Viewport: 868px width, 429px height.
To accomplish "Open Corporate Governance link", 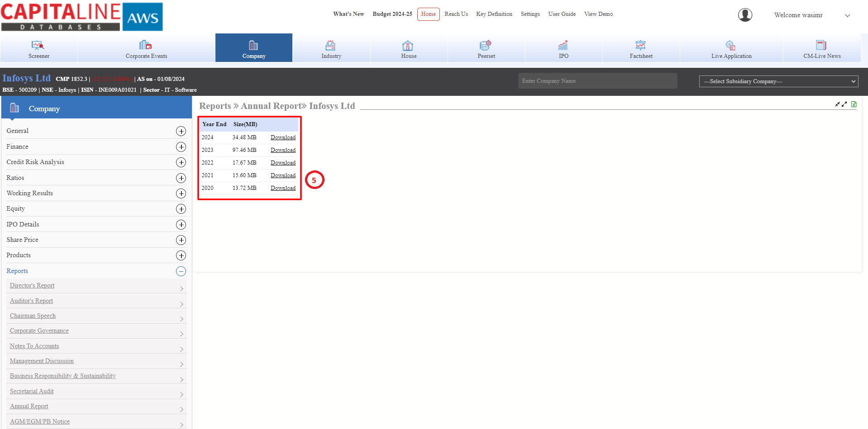I will 39,331.
